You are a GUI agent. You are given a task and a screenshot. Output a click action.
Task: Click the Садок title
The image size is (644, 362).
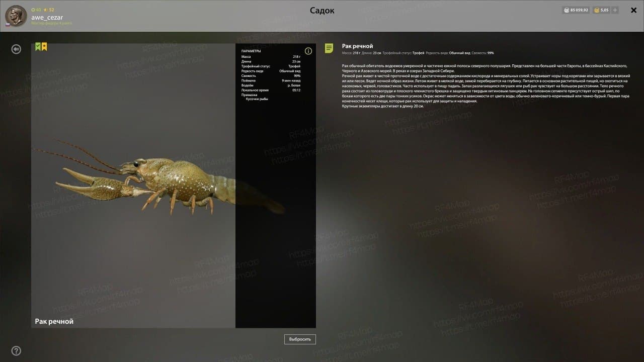(322, 11)
